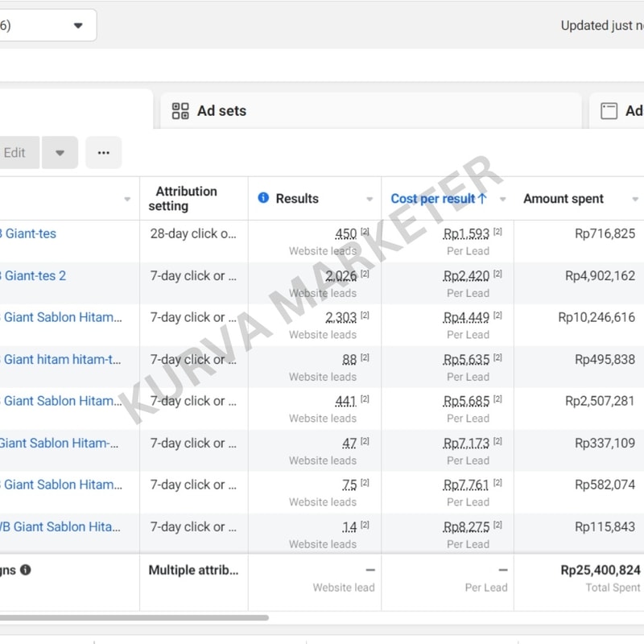Screen dimensions: 644x644
Task: Click the Rp2,420 cost per lead
Action: 466,276
